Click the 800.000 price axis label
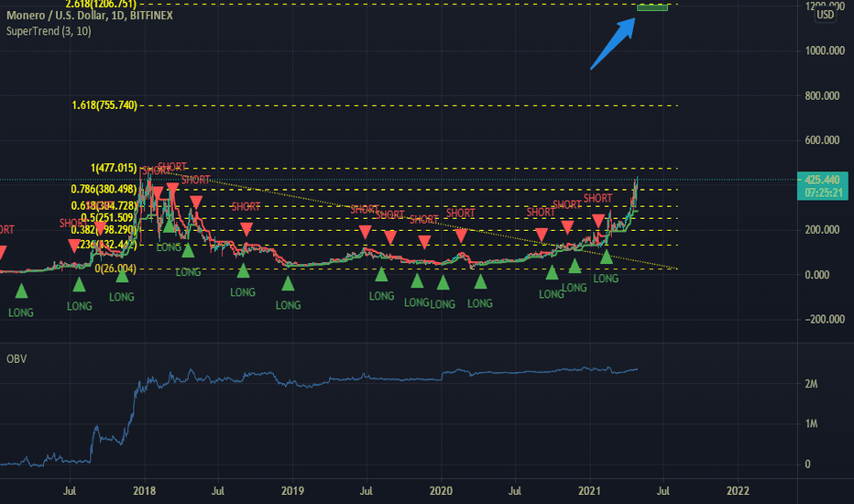This screenshot has height=504, width=854. pos(822,96)
